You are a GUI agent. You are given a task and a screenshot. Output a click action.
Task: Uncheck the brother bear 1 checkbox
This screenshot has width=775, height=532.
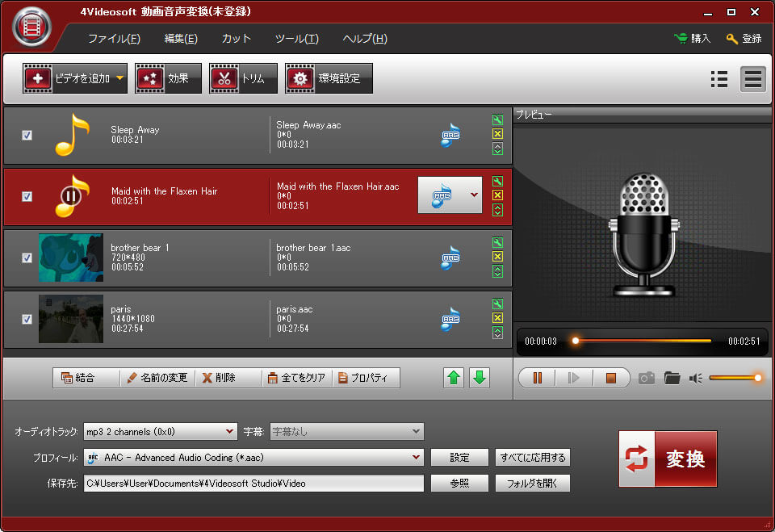tap(27, 258)
